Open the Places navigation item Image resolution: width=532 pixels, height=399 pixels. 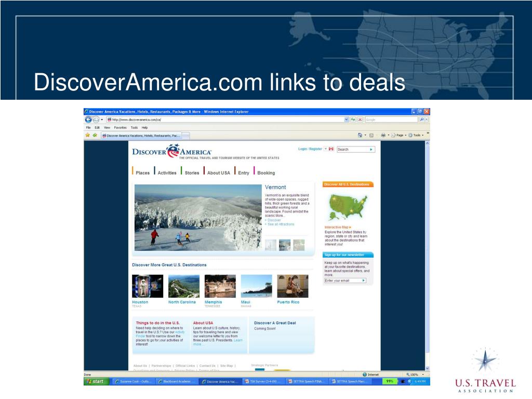[x=142, y=172]
